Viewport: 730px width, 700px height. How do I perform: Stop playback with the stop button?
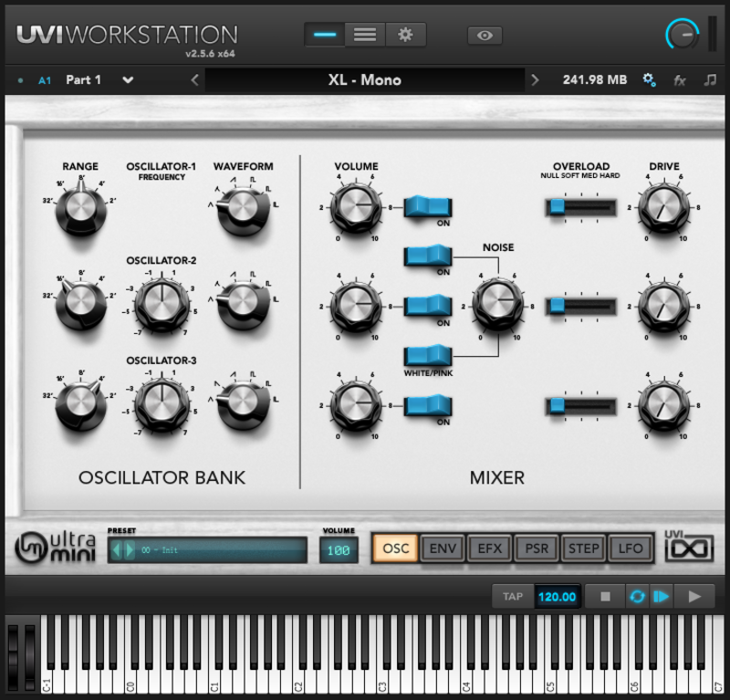click(x=605, y=597)
